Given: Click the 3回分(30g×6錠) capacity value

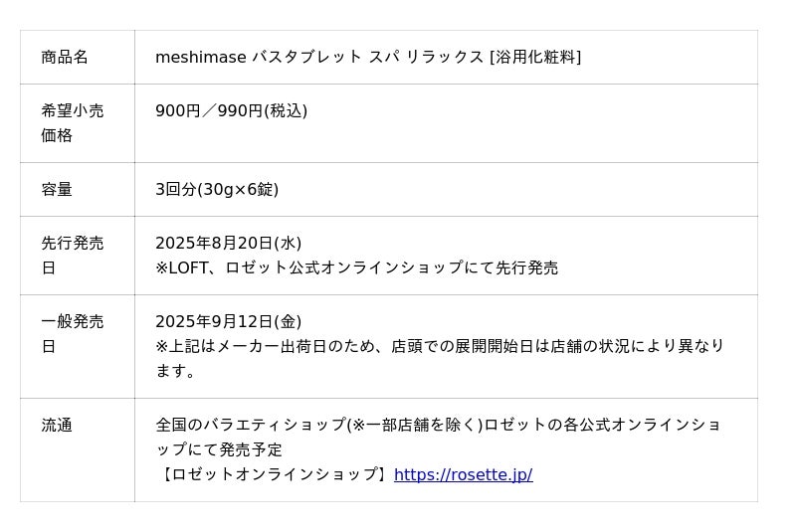Looking at the screenshot, I should point(217,190).
